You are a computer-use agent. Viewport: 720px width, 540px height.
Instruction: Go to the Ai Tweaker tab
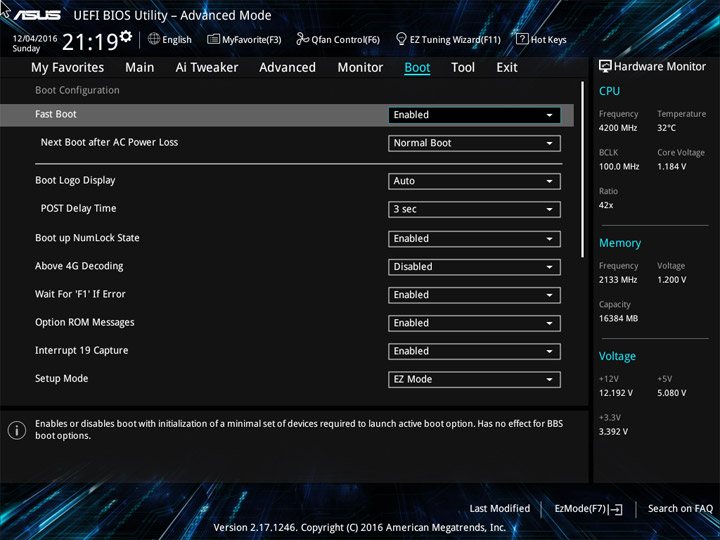[x=207, y=68]
